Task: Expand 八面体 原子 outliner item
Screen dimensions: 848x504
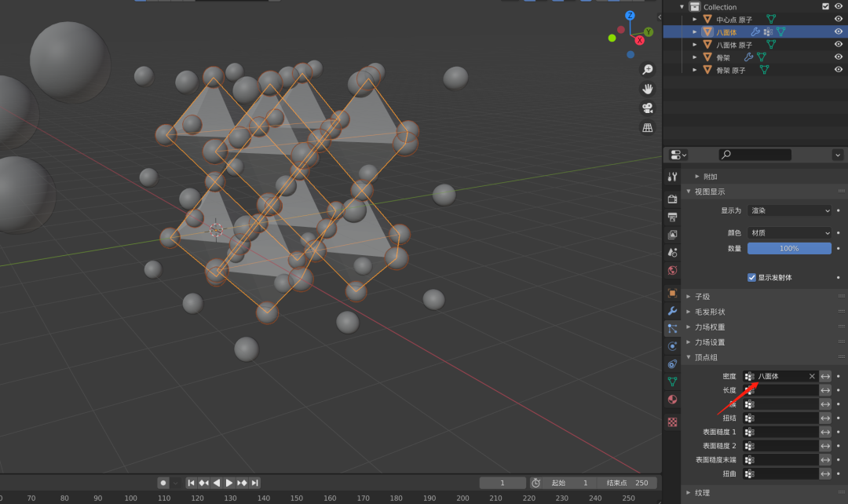Action: click(x=695, y=45)
